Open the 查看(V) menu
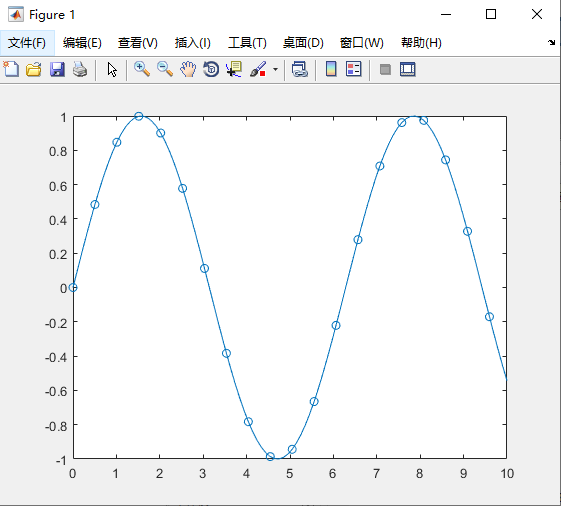 (138, 43)
